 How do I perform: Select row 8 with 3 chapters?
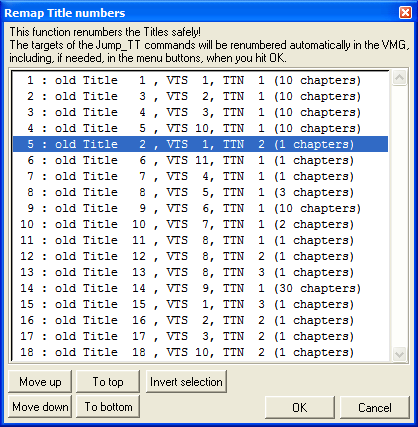pos(200,192)
